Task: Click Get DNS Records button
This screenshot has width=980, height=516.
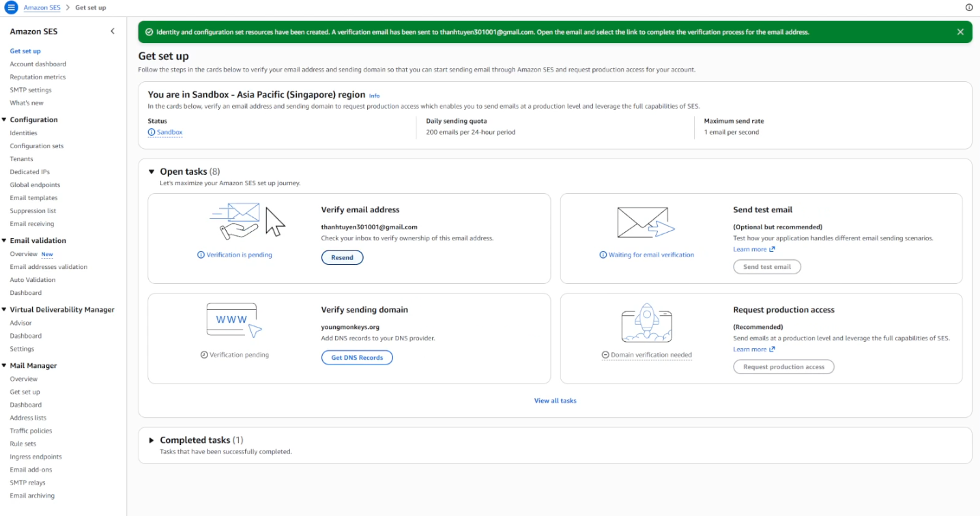Action: (x=357, y=358)
